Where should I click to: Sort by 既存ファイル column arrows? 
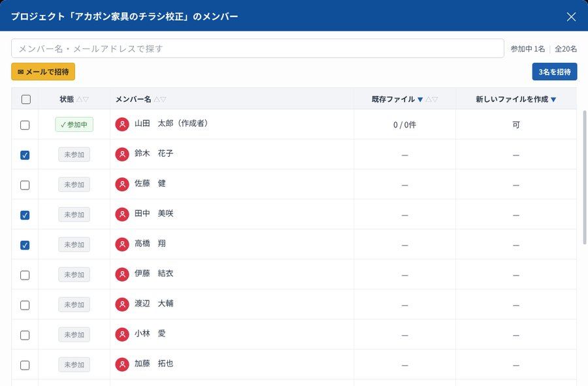(x=432, y=99)
